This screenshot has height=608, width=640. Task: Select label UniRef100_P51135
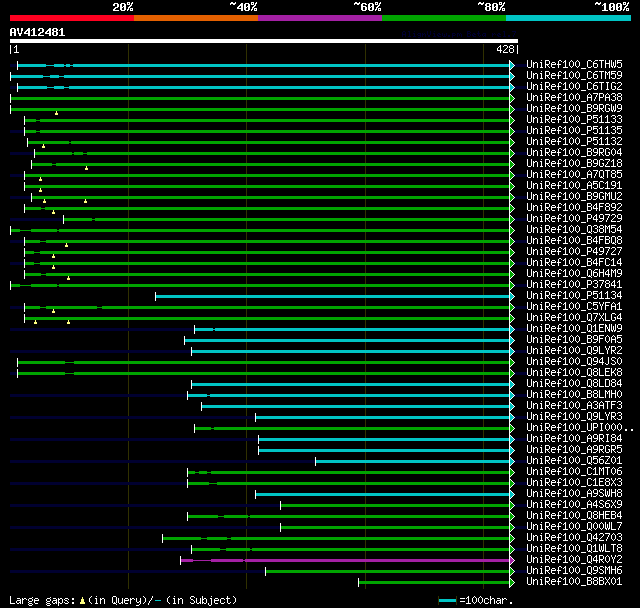click(x=574, y=131)
